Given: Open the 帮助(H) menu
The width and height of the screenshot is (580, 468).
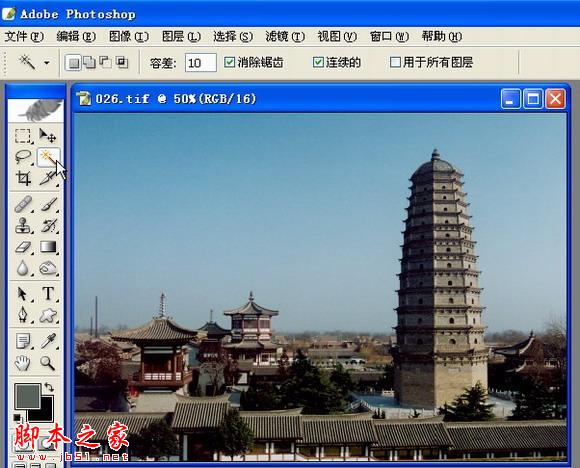Looking at the screenshot, I should tap(442, 36).
